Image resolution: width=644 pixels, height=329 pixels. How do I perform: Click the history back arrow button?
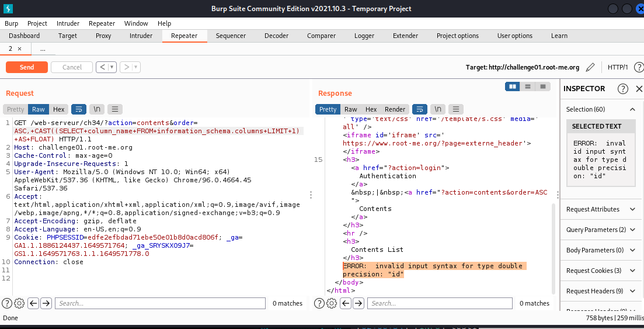tap(102, 67)
